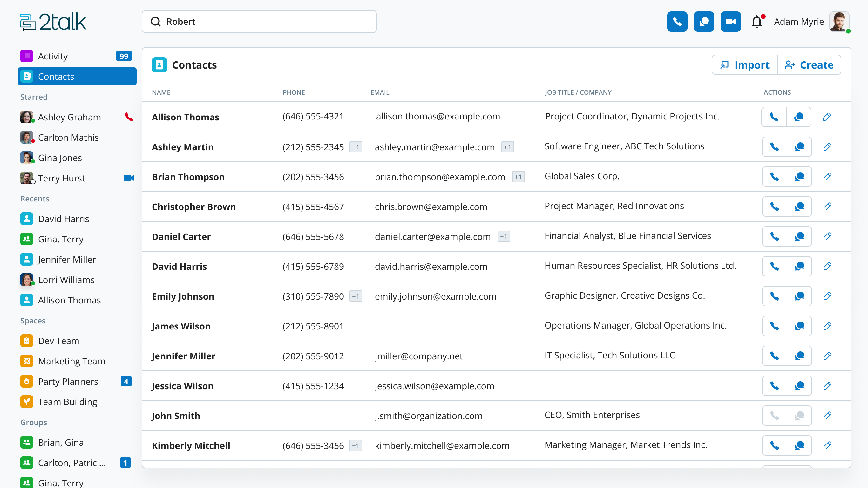Call David Harris from table row
This screenshot has height=488, width=868.
[x=774, y=266]
